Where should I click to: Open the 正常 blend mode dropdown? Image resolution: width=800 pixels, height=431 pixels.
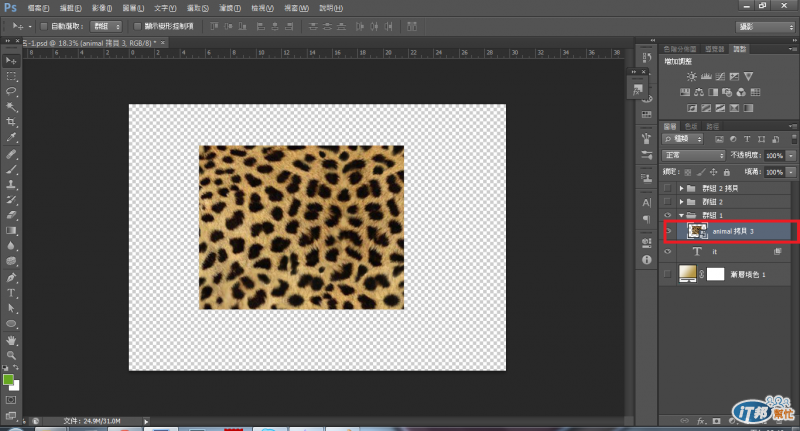coord(694,156)
